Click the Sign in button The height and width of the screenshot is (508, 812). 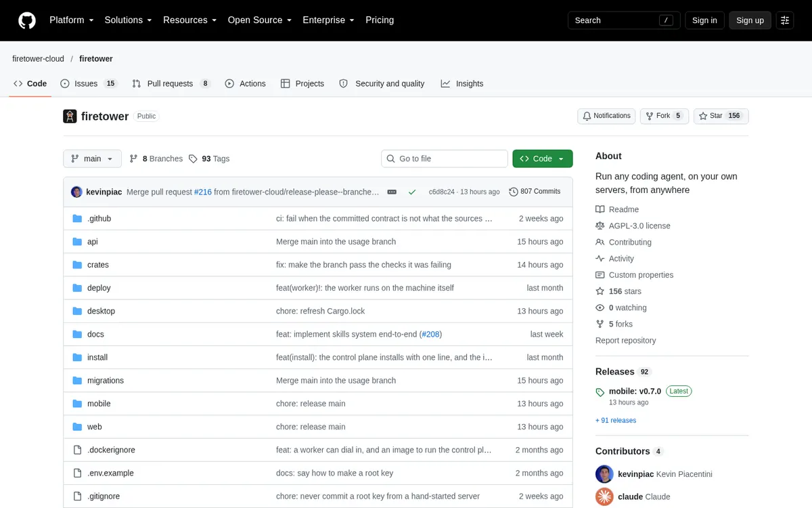(x=704, y=20)
